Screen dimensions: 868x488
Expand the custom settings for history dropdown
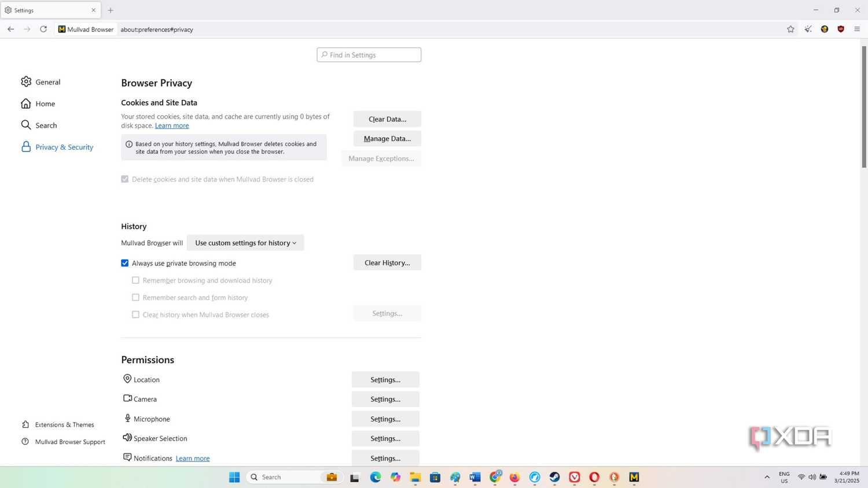245,243
